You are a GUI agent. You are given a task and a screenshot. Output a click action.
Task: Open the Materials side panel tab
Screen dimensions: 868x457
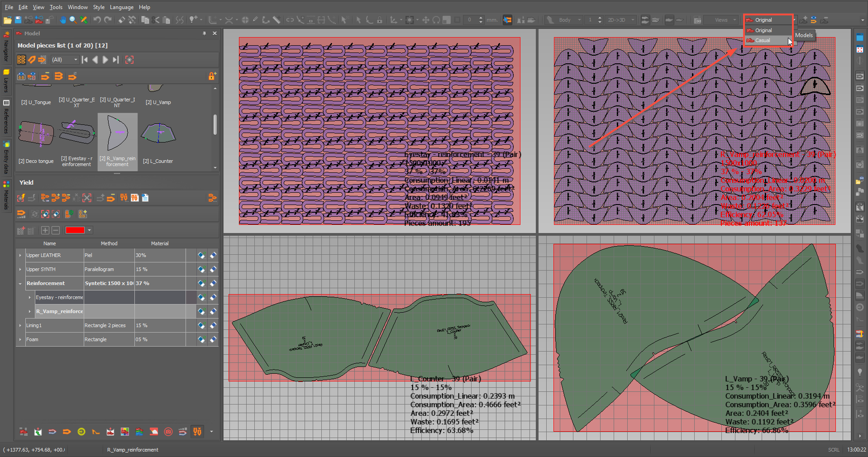6,195
